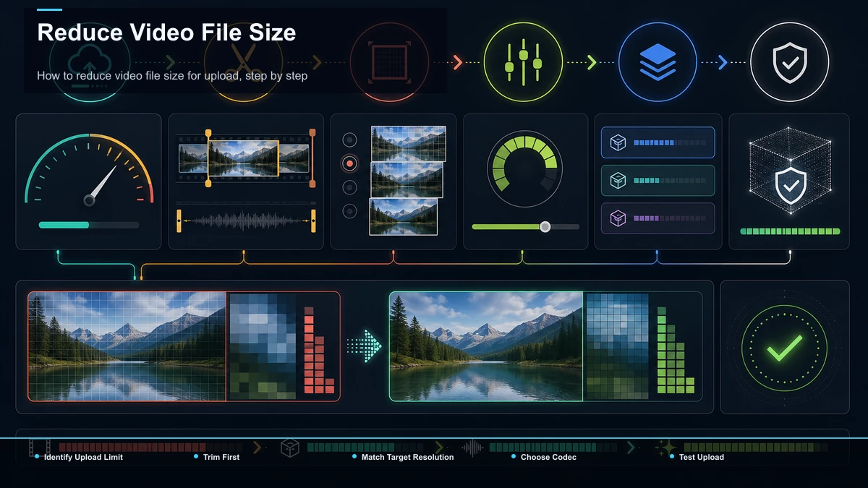Click the green segmented bar under cube shield
This screenshot has height=488, width=868.
tap(790, 231)
